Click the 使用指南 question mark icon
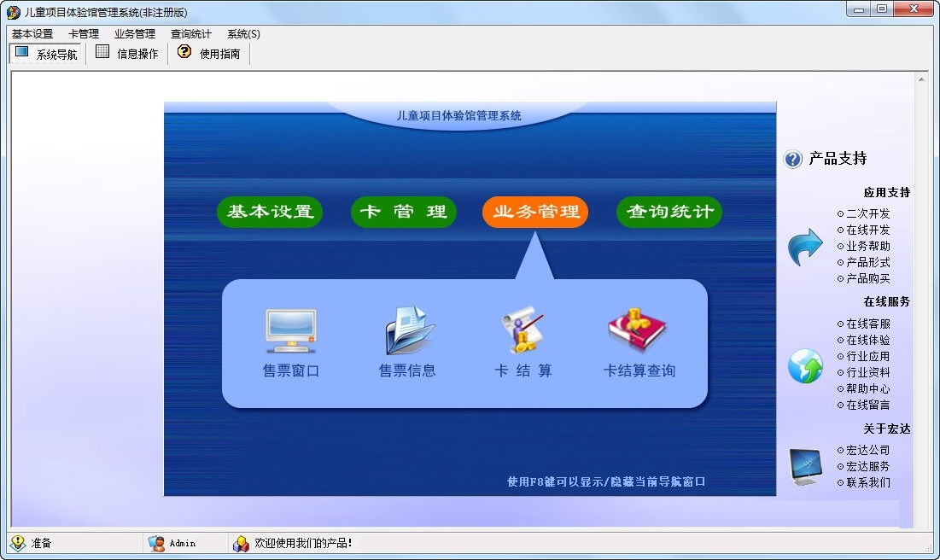Viewport: 940px width, 560px height. coord(184,51)
